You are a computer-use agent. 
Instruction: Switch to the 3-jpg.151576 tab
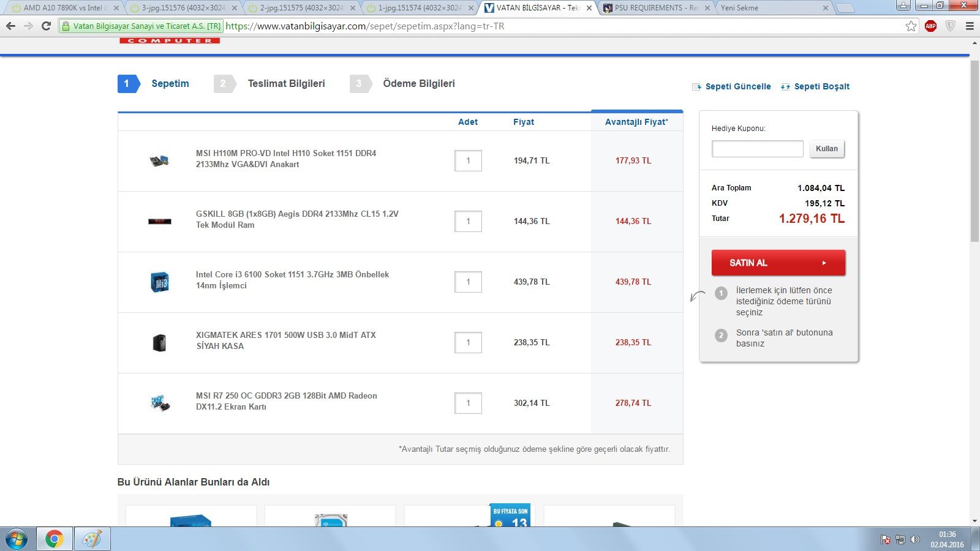(x=183, y=8)
